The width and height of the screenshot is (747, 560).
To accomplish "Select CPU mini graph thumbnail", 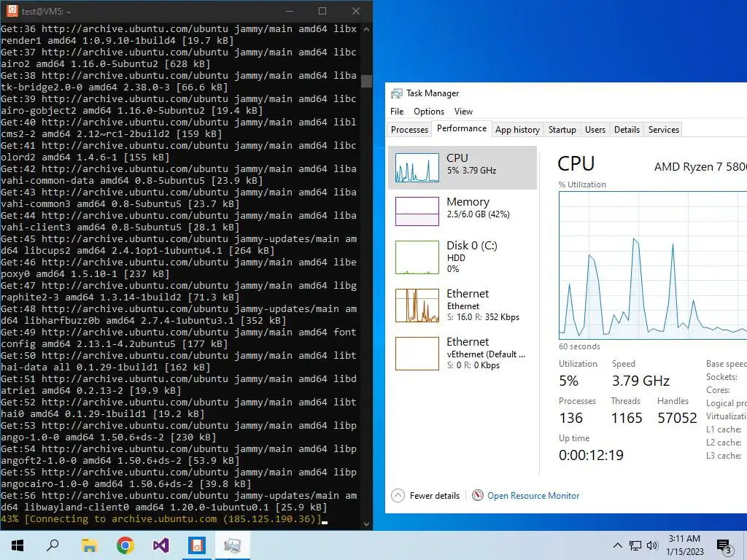I will pos(417,168).
